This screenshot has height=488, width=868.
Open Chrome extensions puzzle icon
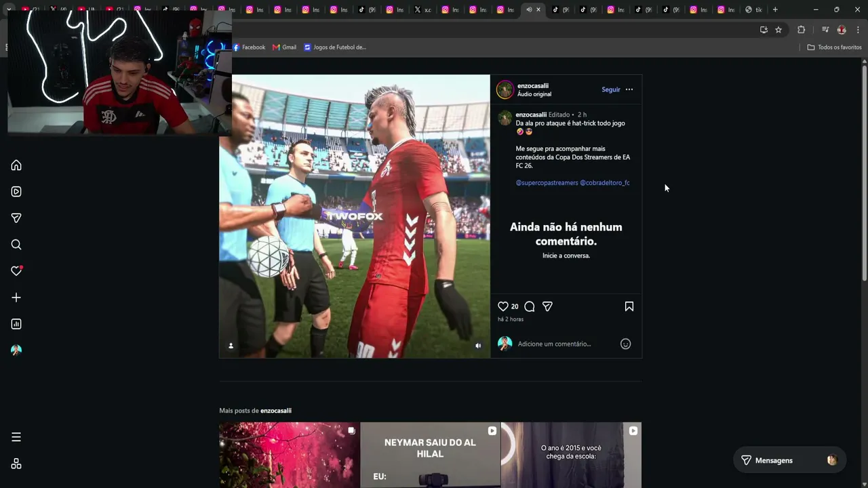coord(801,30)
